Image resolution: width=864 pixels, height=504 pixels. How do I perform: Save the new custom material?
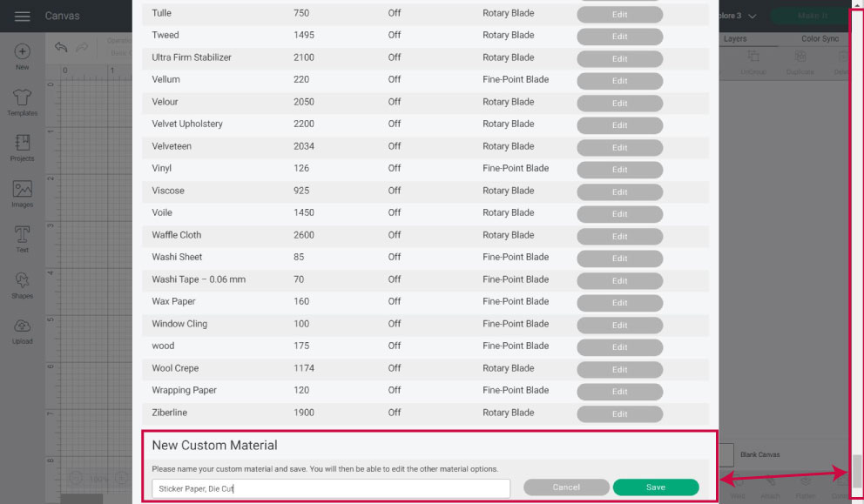pyautogui.click(x=655, y=487)
